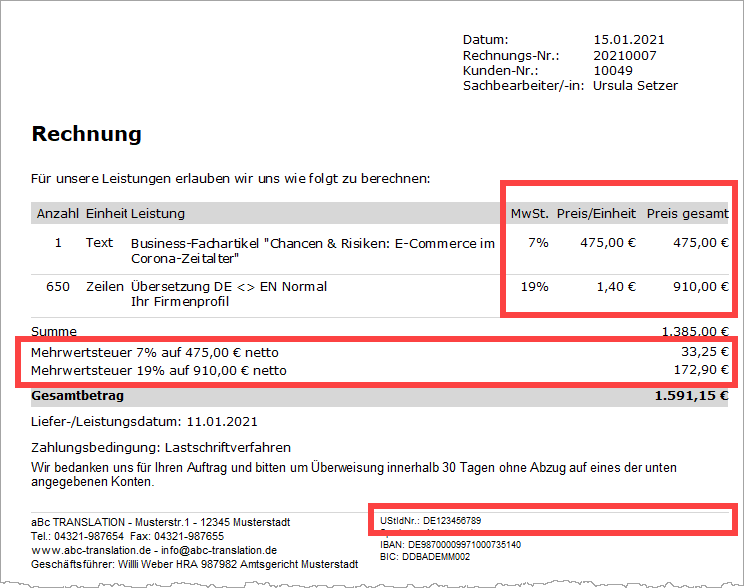Click the 1,40 € unit price
Screen dimensions: 744x588
616,287
